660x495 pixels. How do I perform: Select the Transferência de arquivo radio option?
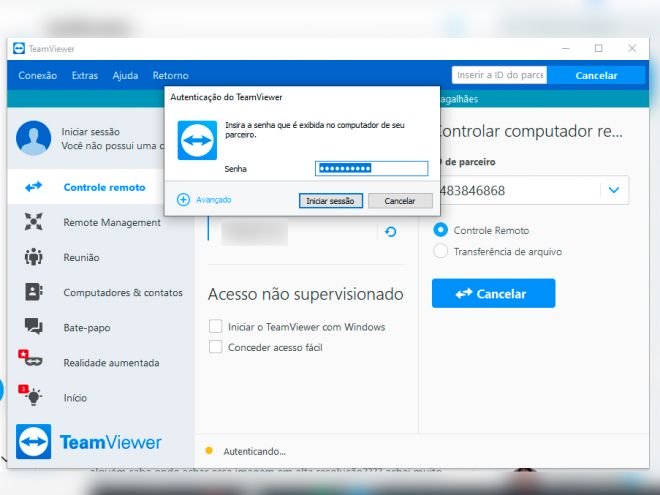tap(440, 251)
